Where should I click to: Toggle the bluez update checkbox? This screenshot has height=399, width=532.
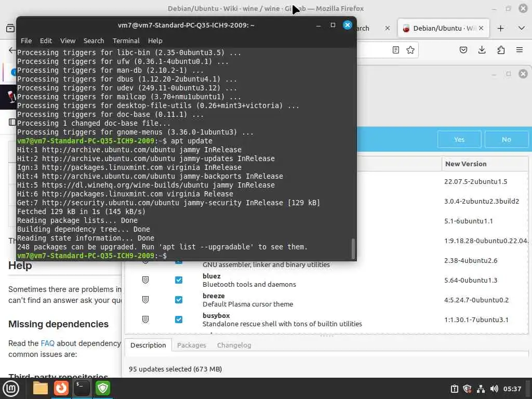179,280
